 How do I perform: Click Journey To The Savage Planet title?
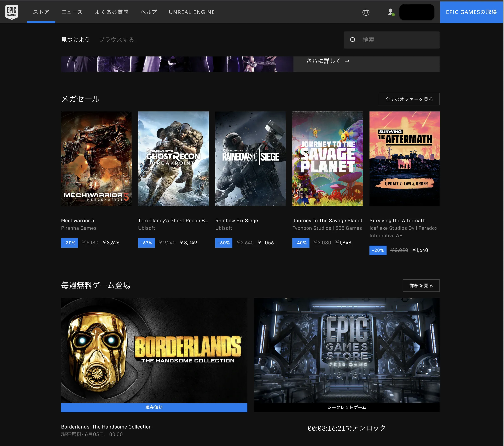[327, 221]
